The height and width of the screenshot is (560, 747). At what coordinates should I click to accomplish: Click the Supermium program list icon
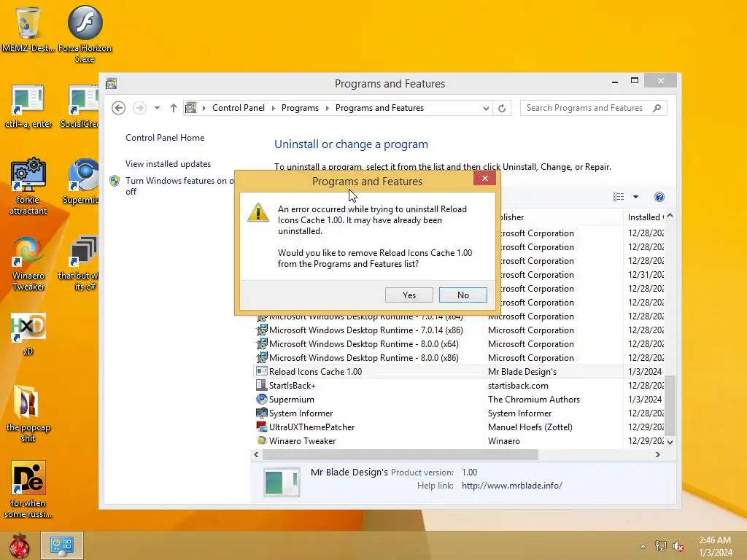click(x=262, y=399)
